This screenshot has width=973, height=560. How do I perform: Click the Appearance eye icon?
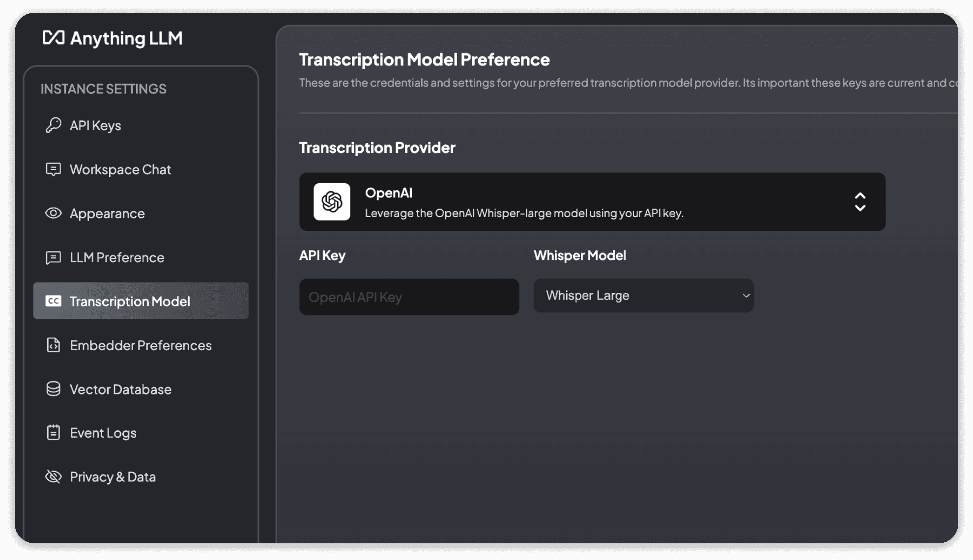point(54,213)
